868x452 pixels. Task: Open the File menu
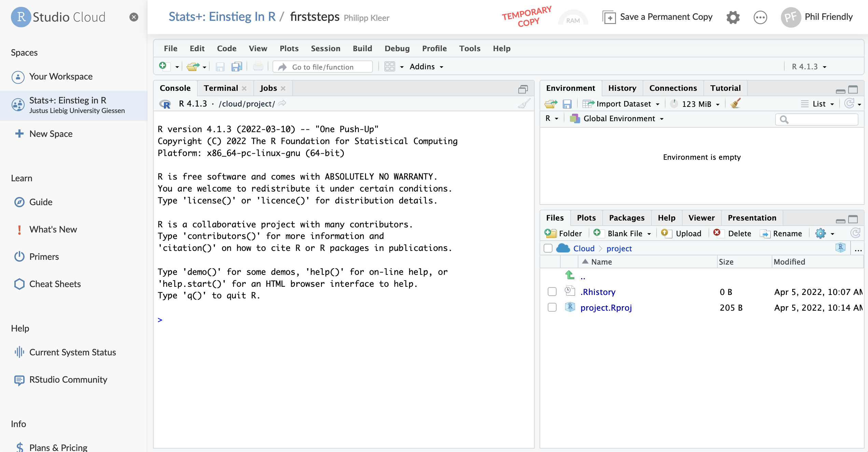[170, 48]
